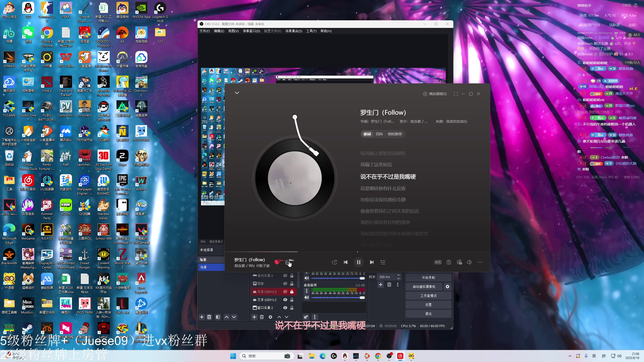This screenshot has height=362, width=644.
Task: Enable 工作室模式 studio mode
Action: click(x=428, y=296)
